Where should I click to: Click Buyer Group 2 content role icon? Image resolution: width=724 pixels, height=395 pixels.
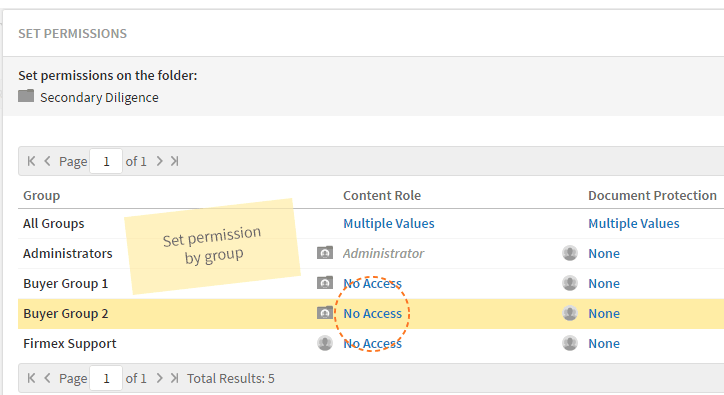point(325,313)
